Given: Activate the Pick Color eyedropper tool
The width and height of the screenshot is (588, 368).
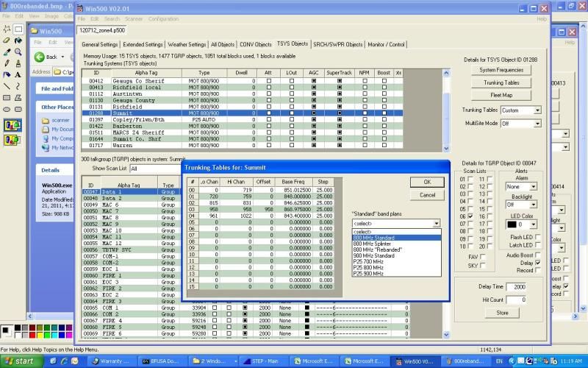Looking at the screenshot, I should (7, 52).
